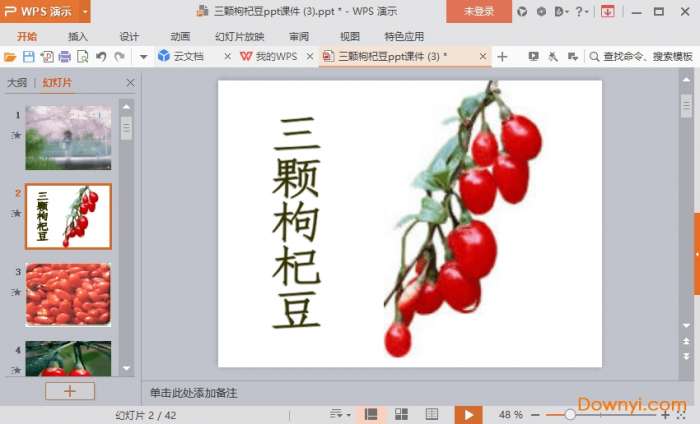
Task: Open the notes/layout dropdown in status bar
Action: pyautogui.click(x=340, y=415)
